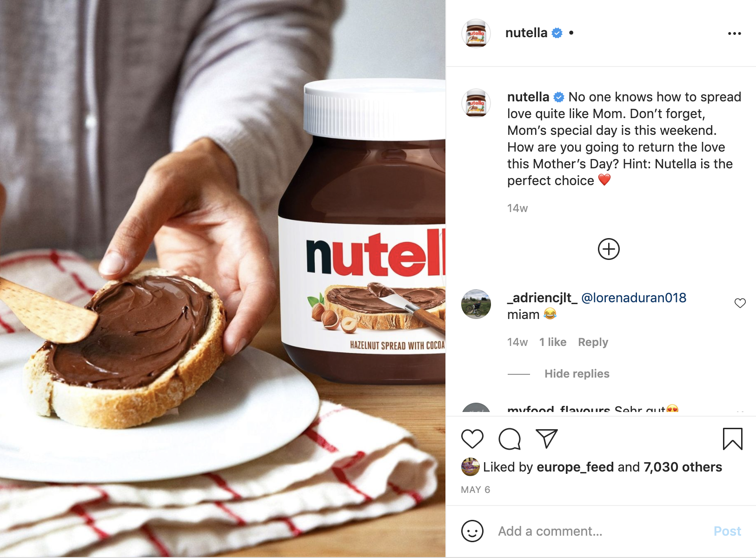Click Nutella avatar beside the caption
The height and width of the screenshot is (558, 756).
tap(476, 103)
